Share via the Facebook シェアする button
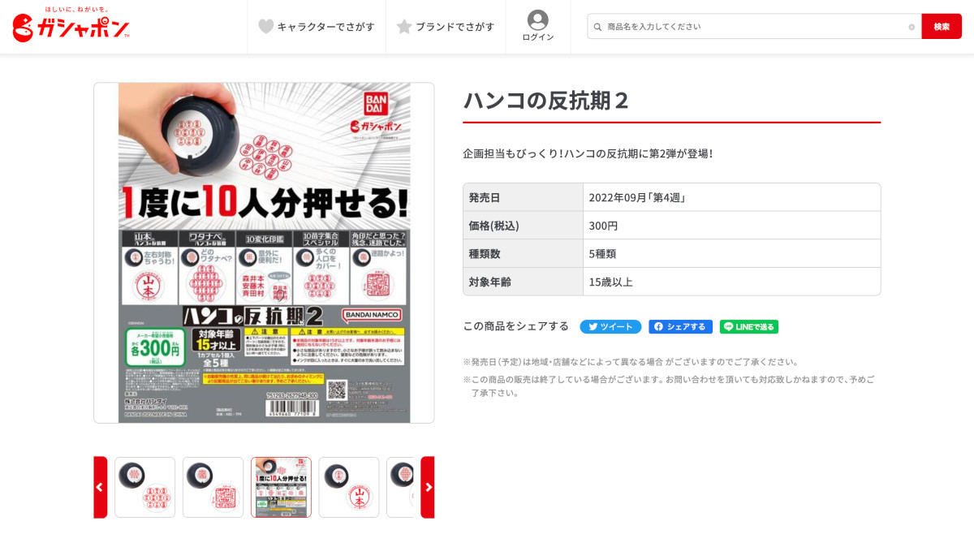974x560 pixels. click(680, 326)
